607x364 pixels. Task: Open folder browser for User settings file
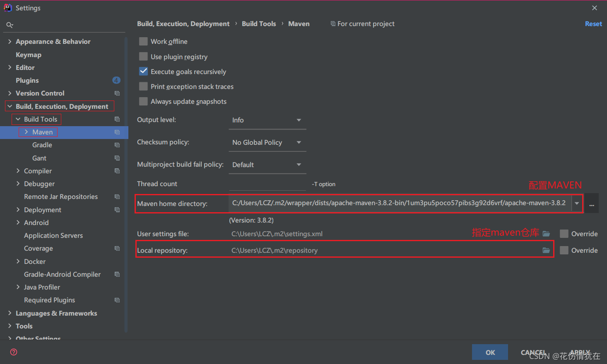coord(546,234)
